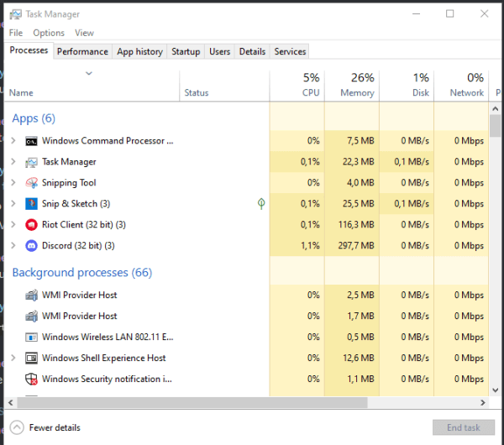
Task: Click the first WMI Provider Host icon
Action: pos(31,295)
